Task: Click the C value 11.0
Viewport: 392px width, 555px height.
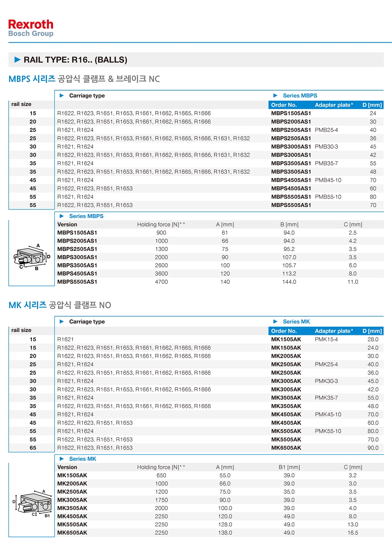Action: [x=353, y=282]
